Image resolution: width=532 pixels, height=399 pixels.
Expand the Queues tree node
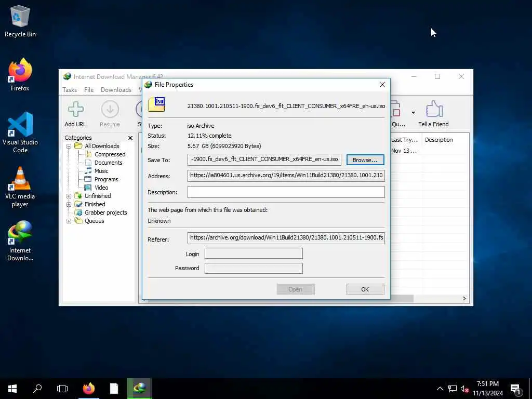tap(69, 221)
